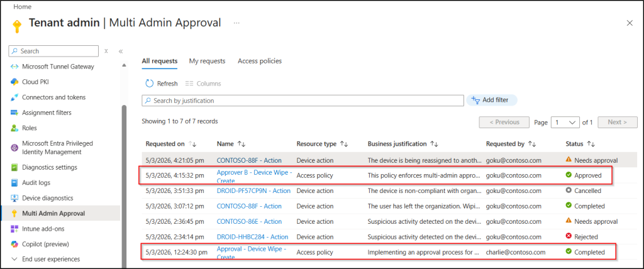Viewport: 644px width, 269px height.
Task: Click the Rejected status cell
Action: tap(582, 237)
